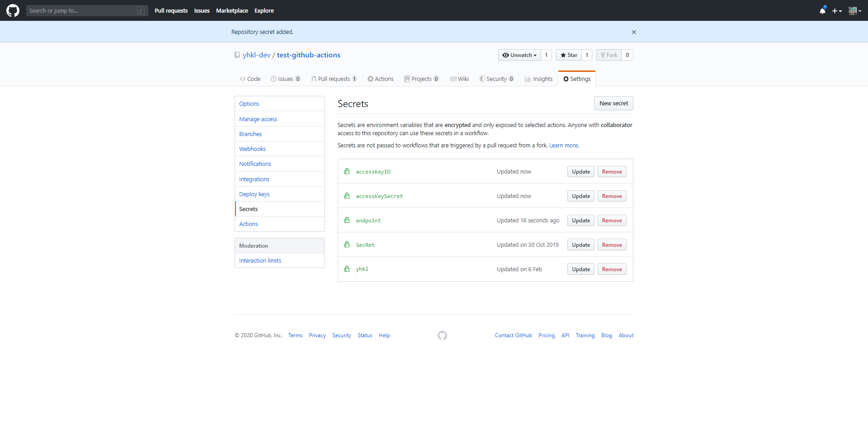Open the Terms link in footer

coord(295,335)
